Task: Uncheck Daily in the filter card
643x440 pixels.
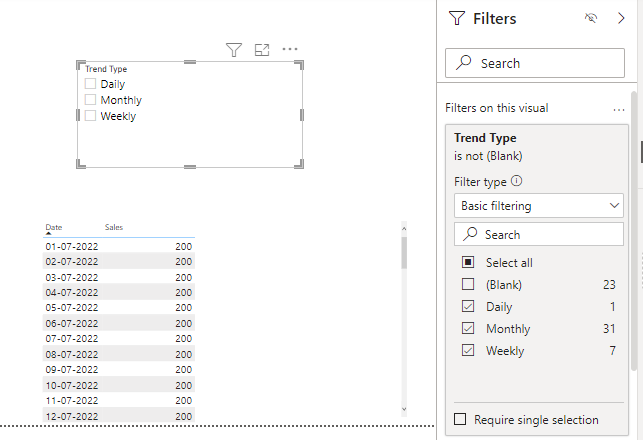Action: (x=468, y=306)
